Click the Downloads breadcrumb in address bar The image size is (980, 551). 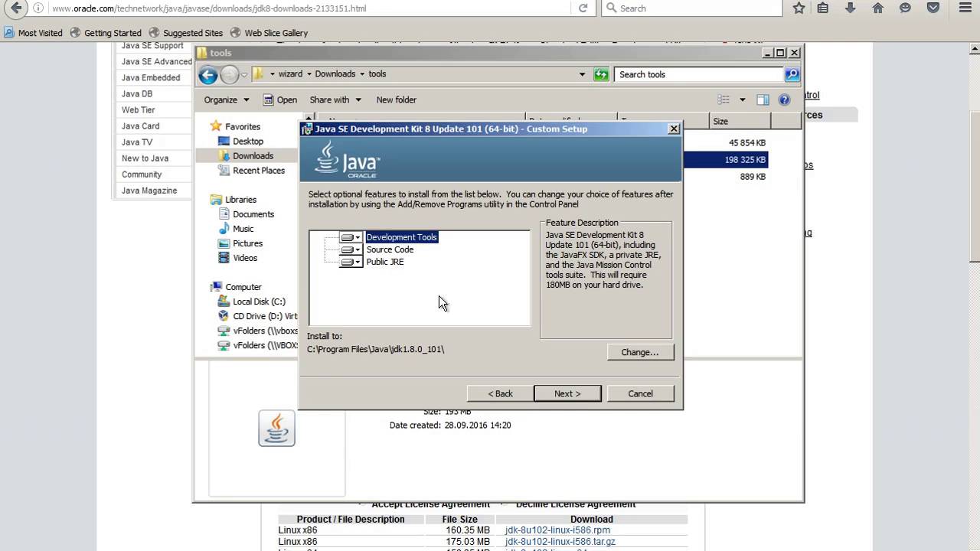pyautogui.click(x=335, y=74)
